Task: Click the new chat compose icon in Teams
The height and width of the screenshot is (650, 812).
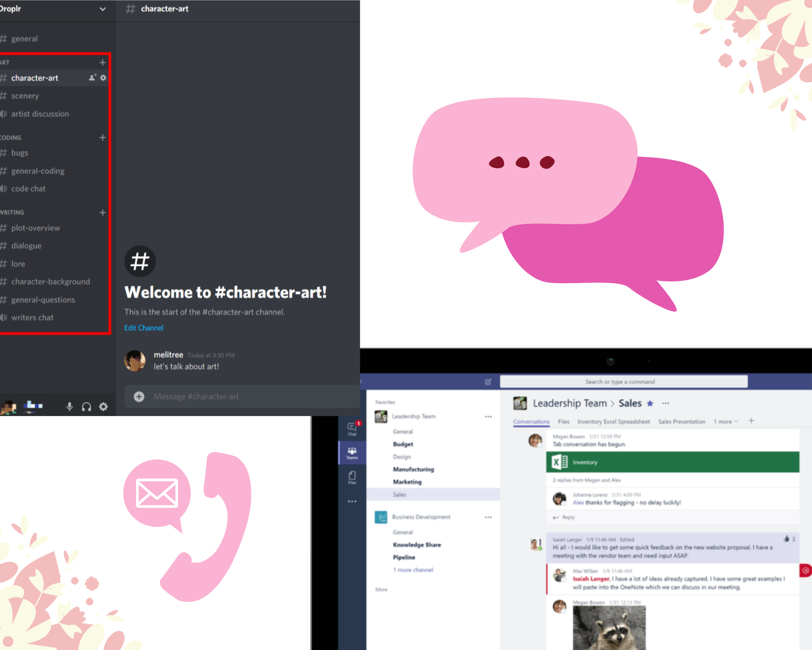Action: click(488, 381)
